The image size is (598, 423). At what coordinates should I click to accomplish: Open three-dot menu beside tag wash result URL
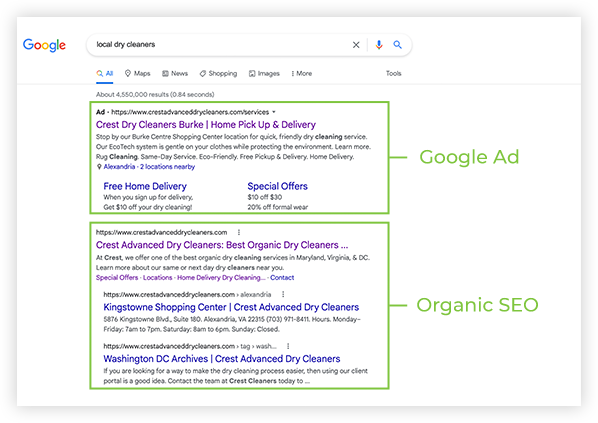tap(288, 346)
